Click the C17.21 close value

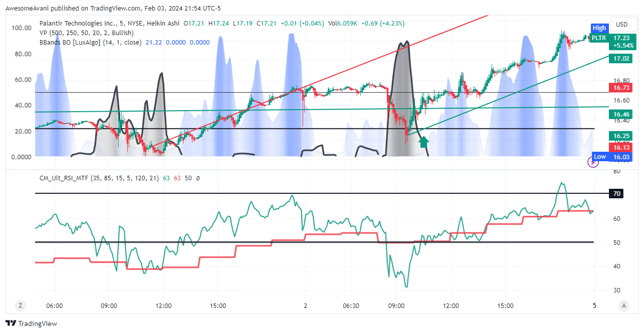point(268,24)
